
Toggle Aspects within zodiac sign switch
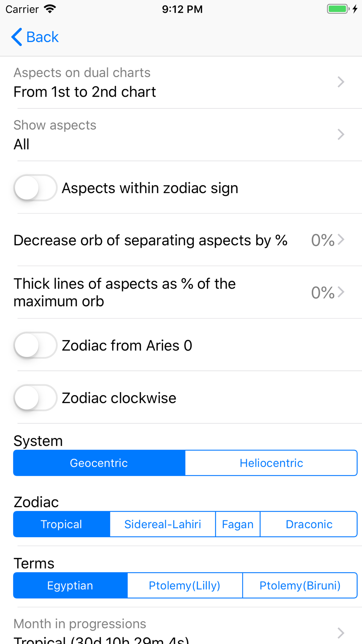click(x=35, y=188)
